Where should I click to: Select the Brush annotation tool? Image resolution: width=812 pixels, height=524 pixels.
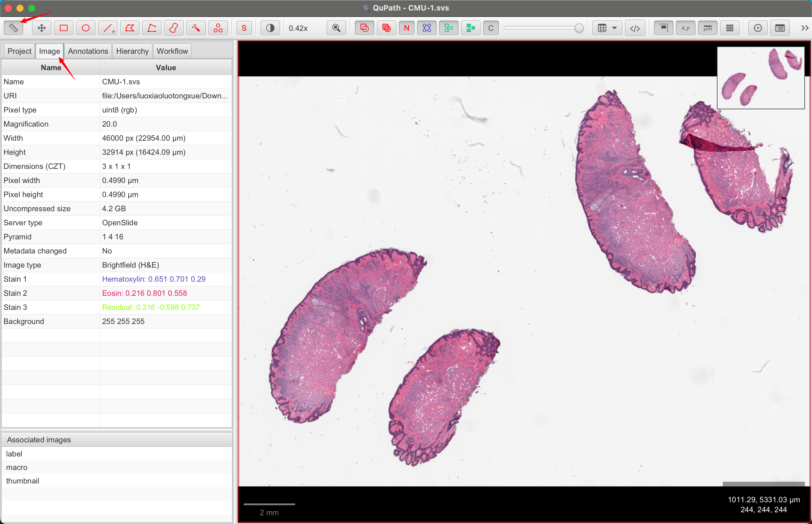coord(174,28)
